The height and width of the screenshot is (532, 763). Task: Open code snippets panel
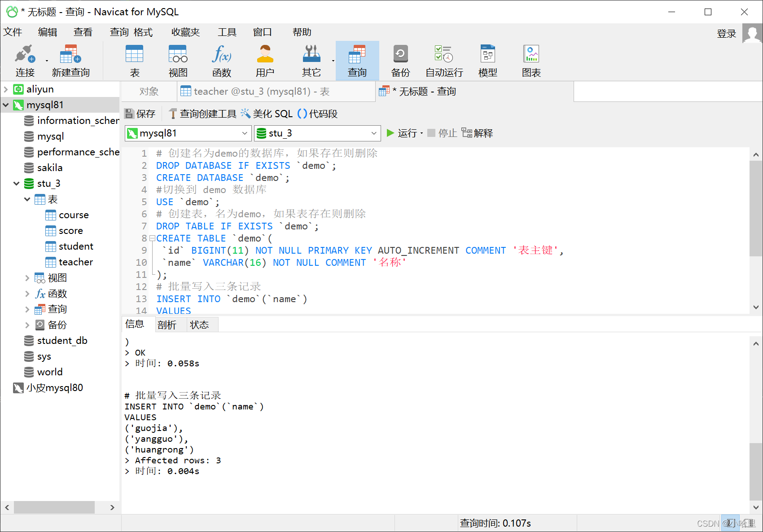[x=318, y=114]
